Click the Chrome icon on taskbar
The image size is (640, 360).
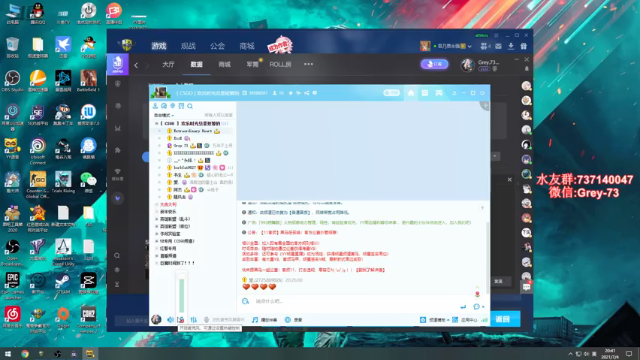click(x=25, y=353)
